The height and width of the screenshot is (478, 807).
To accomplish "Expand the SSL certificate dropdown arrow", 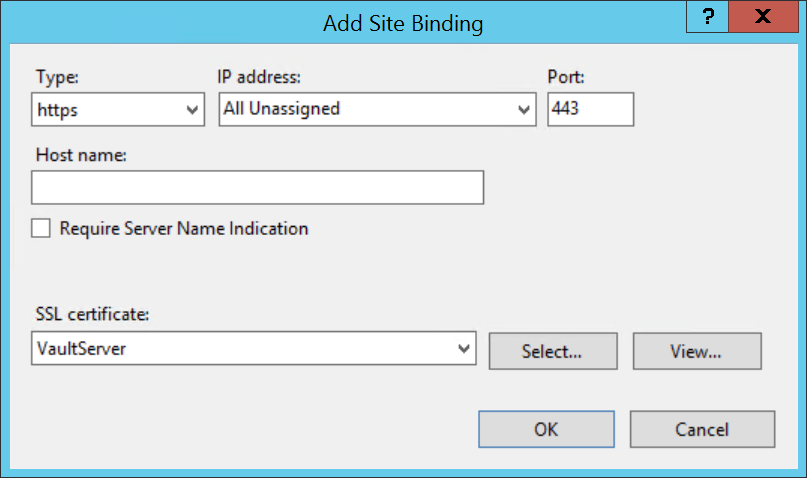I will click(463, 349).
